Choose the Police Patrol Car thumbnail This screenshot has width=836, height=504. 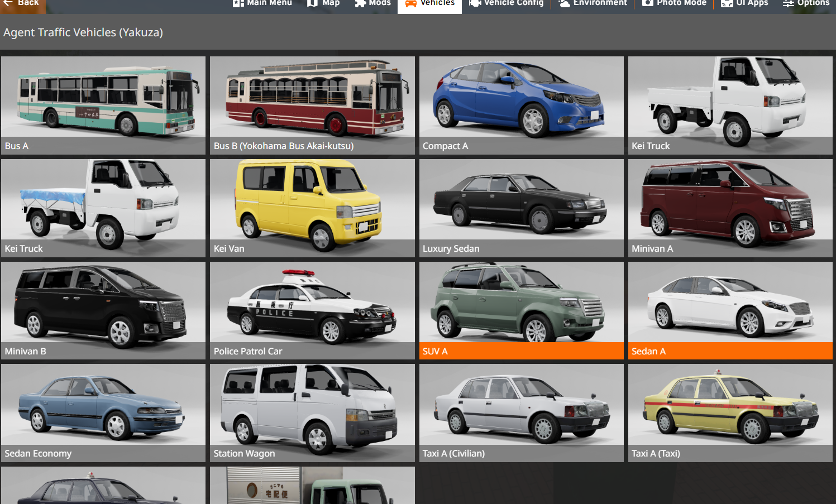pos(312,310)
